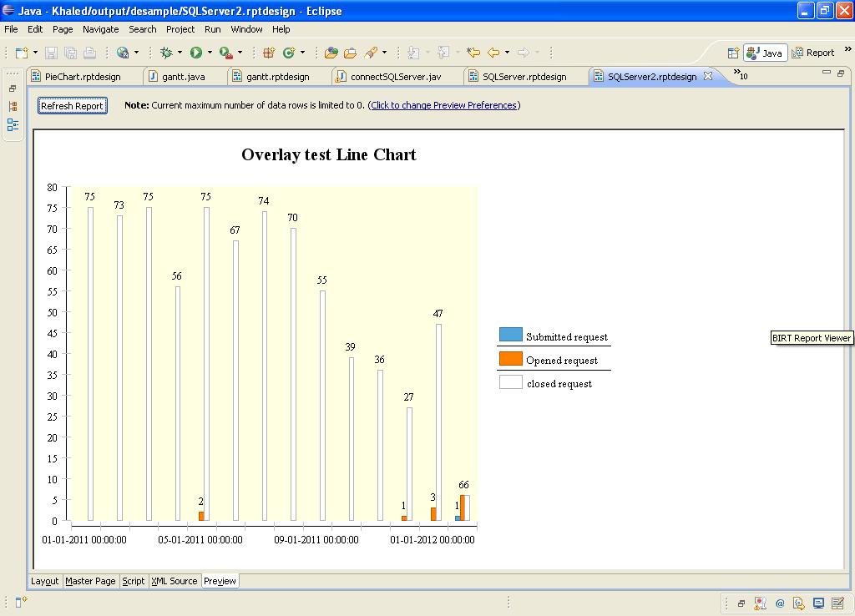Select the Preview tab
Screen dimensions: 855x616
pyautogui.click(x=220, y=581)
